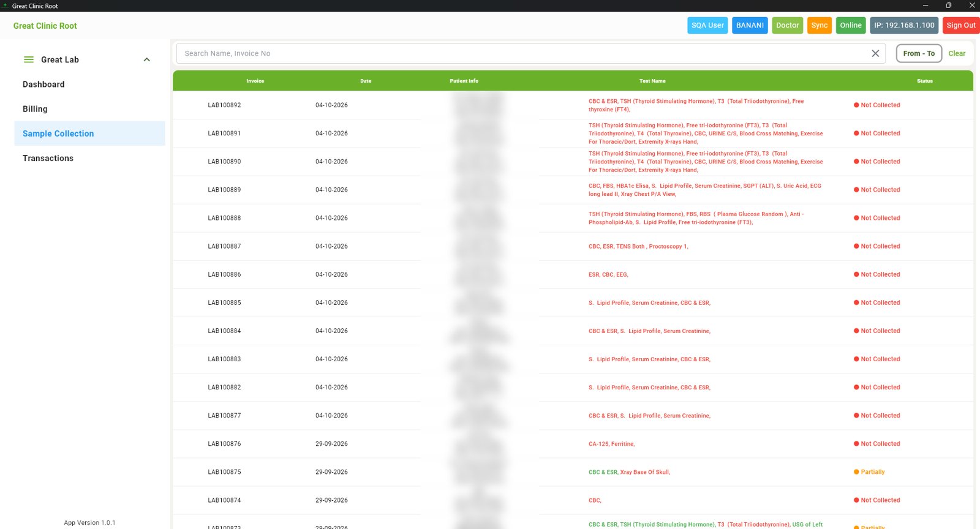Click the Great Clinic Root title bar app icon

click(x=6, y=6)
